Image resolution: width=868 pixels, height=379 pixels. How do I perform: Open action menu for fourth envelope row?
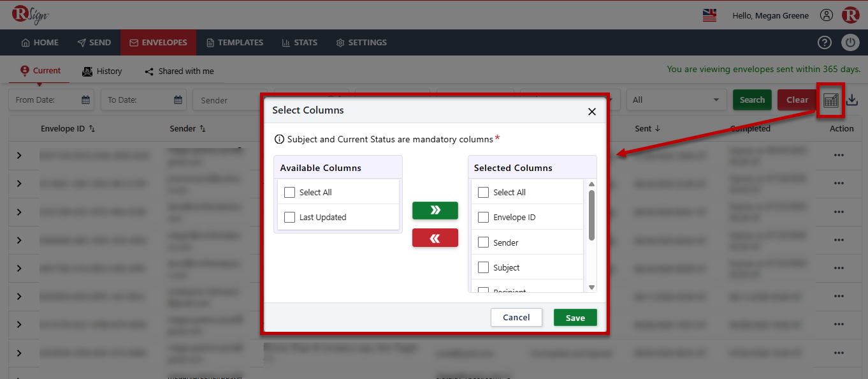839,240
